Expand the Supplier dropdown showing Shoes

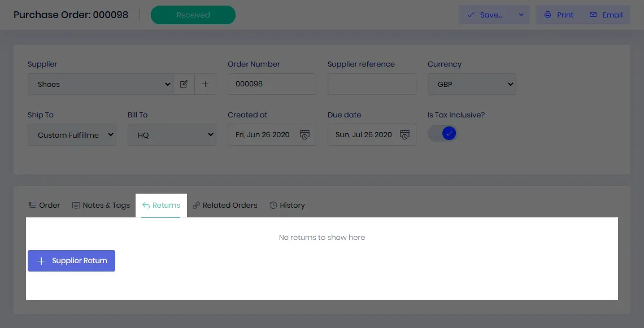101,84
